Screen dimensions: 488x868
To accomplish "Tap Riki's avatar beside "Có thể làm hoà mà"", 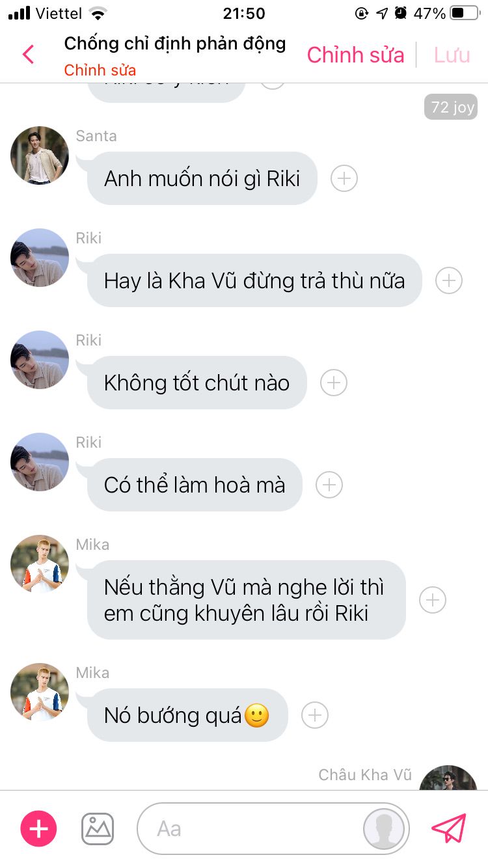I will 40,462.
